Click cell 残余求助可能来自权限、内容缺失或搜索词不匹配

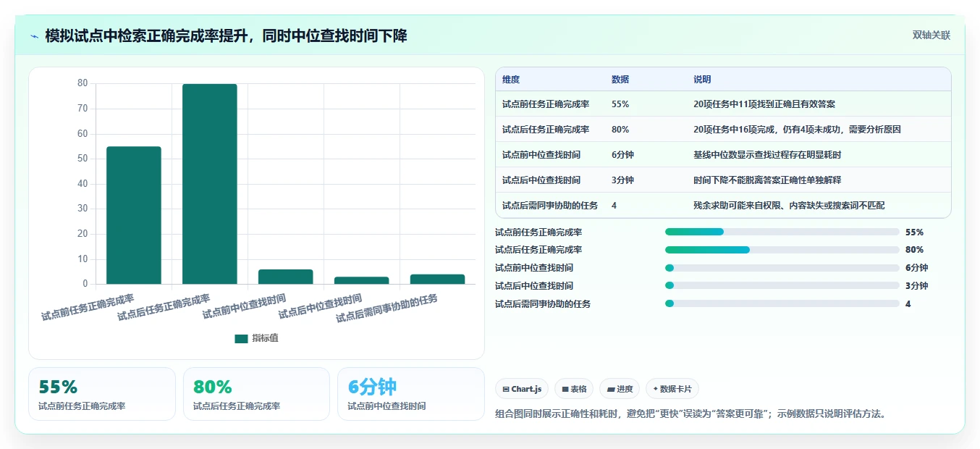tap(789, 206)
